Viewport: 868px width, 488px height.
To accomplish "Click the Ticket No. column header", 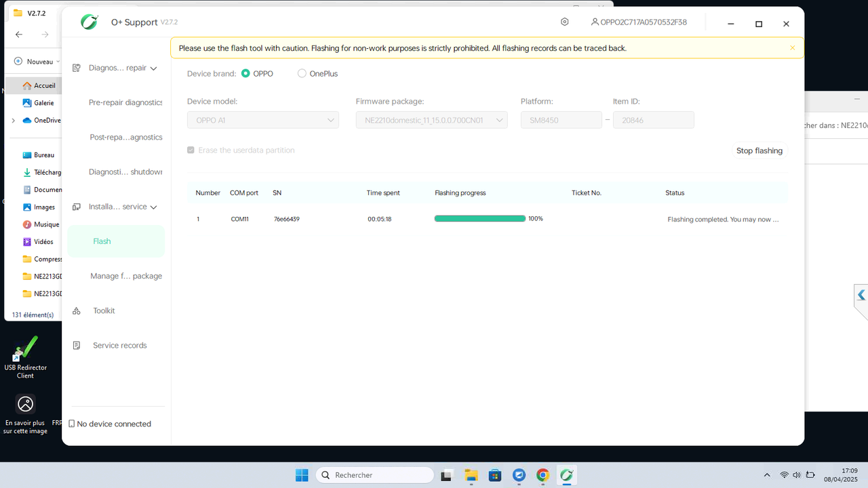I will point(587,193).
